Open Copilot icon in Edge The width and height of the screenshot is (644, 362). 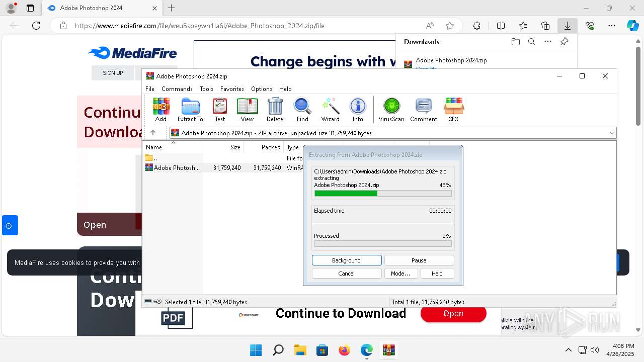(632, 26)
